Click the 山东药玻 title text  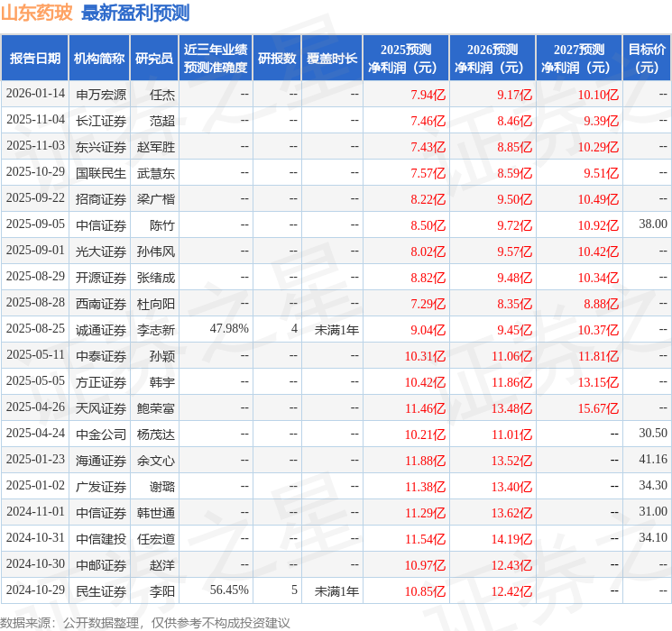pos(37,13)
